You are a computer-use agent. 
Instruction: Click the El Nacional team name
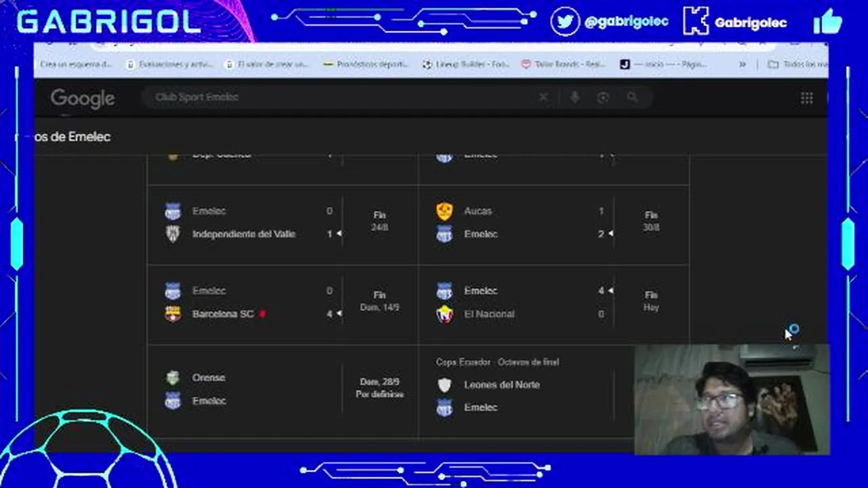point(489,314)
